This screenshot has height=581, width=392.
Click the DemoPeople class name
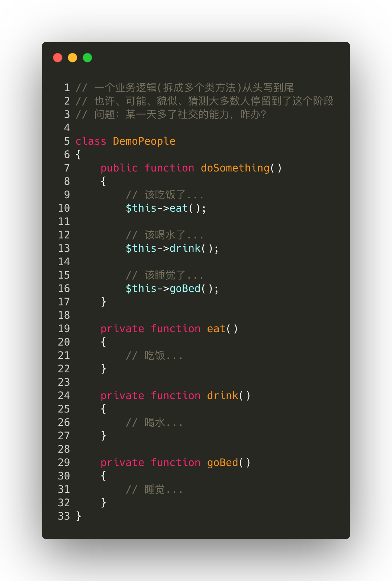point(144,141)
